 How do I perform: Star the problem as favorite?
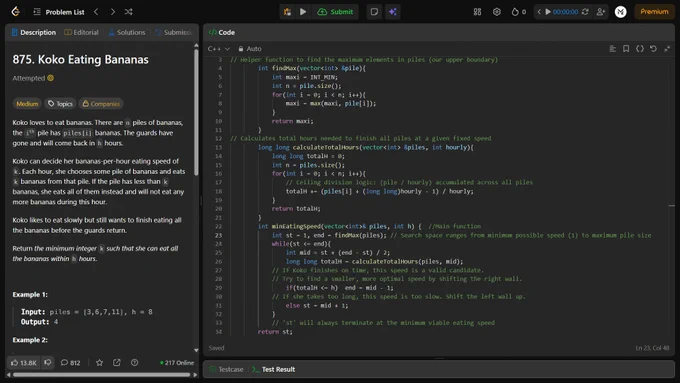point(99,363)
